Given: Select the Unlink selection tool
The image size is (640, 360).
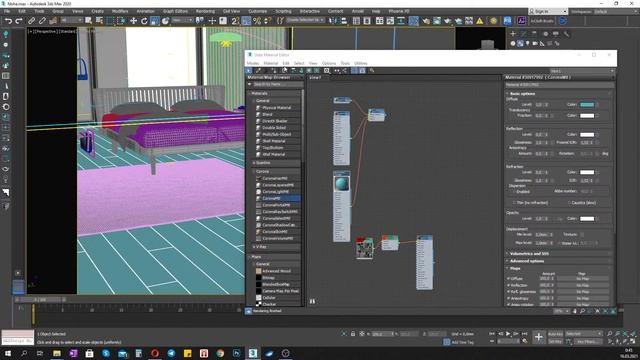Looking at the screenshot, I should point(42,21).
